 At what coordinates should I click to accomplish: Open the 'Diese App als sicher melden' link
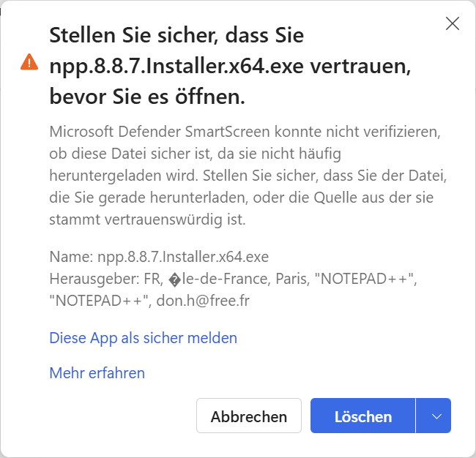143,338
